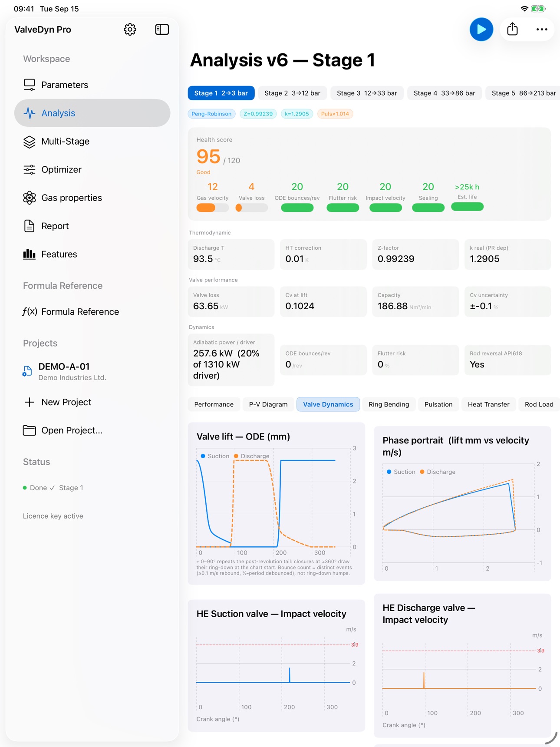Click the New Project plus icon
The height and width of the screenshot is (747, 560).
[29, 402]
